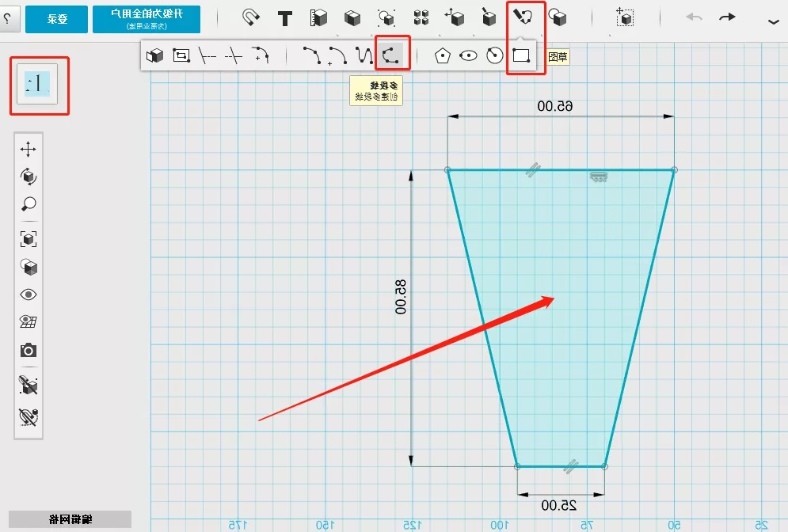Select the sketch Fillet tool
Screen dimensions: 788x532
261,55
